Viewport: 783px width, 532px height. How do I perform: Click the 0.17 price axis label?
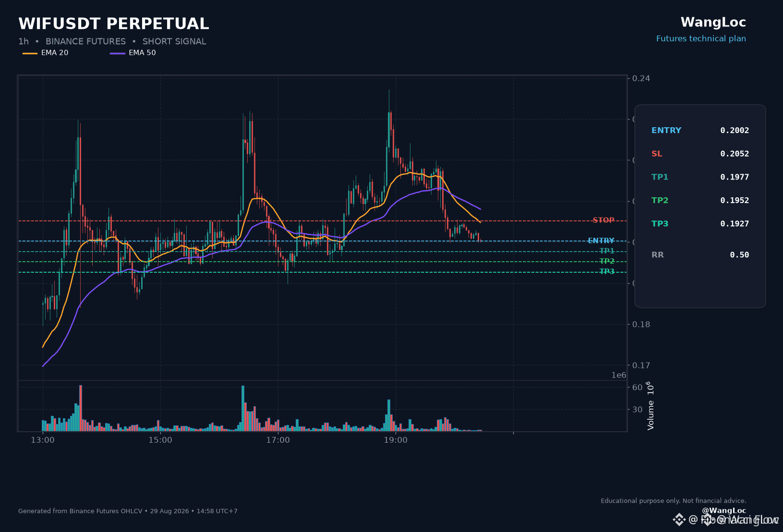click(x=641, y=365)
